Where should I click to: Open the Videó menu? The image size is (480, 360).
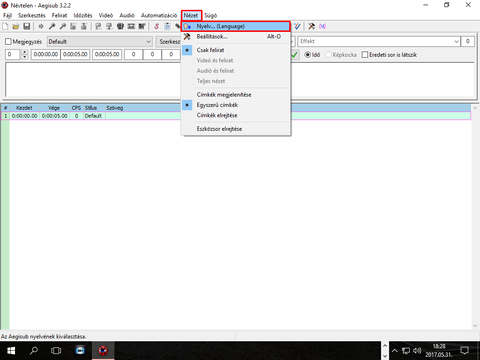[x=106, y=15]
